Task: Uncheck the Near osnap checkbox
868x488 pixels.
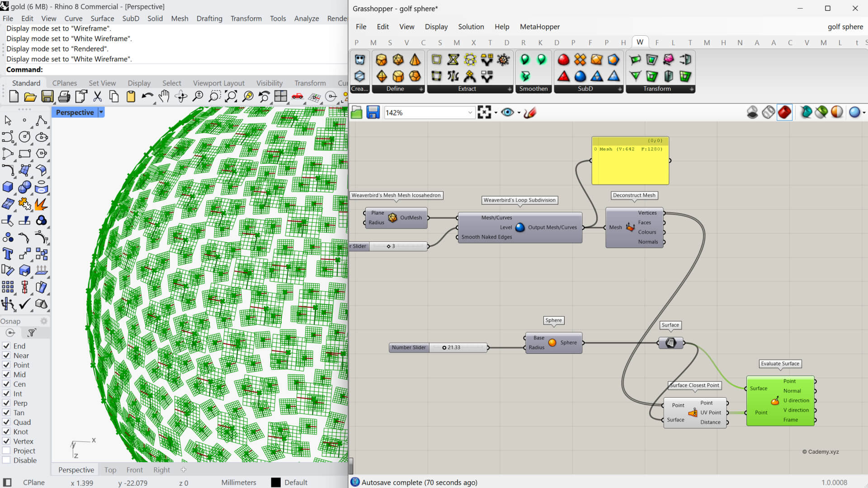Action: point(6,356)
